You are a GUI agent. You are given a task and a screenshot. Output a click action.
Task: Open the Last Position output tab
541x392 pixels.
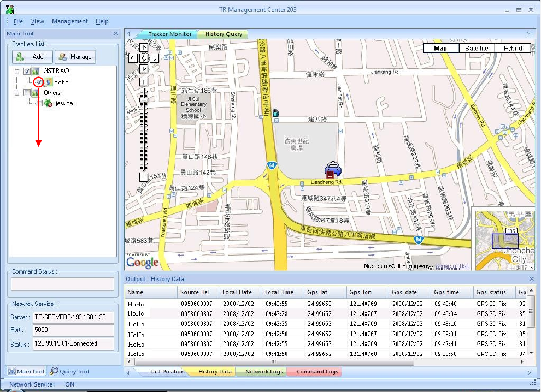click(167, 372)
